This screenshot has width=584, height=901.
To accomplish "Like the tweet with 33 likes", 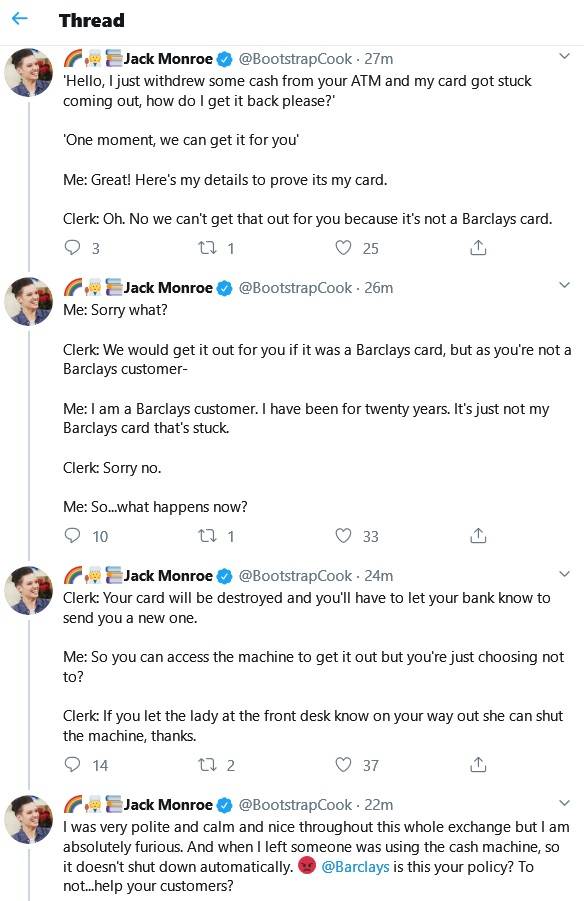I will coord(343,536).
